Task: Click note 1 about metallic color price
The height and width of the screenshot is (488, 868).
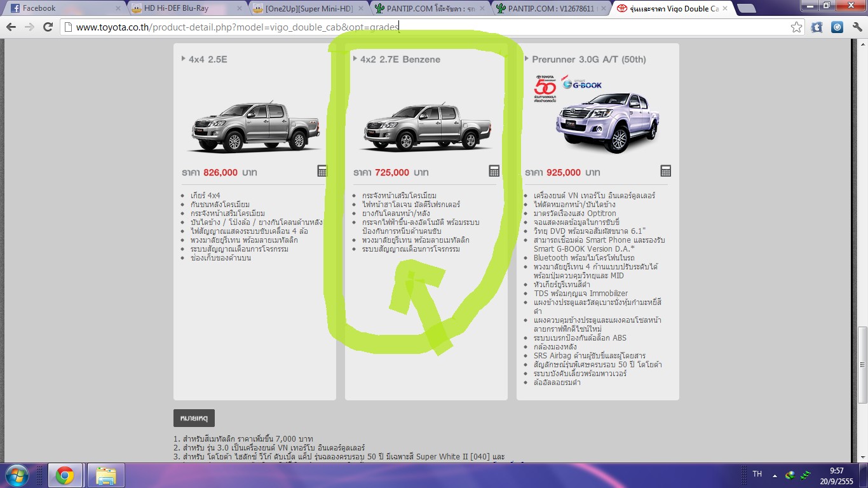Action: [243, 439]
